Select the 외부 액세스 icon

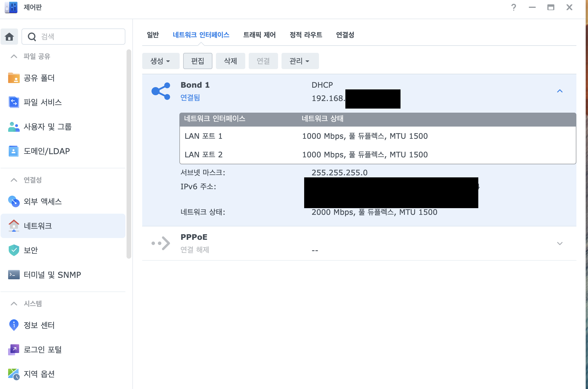click(14, 201)
